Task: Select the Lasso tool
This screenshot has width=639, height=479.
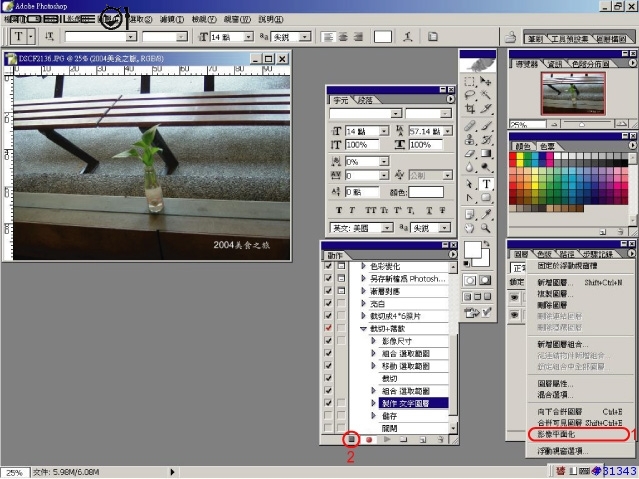Action: point(470,95)
